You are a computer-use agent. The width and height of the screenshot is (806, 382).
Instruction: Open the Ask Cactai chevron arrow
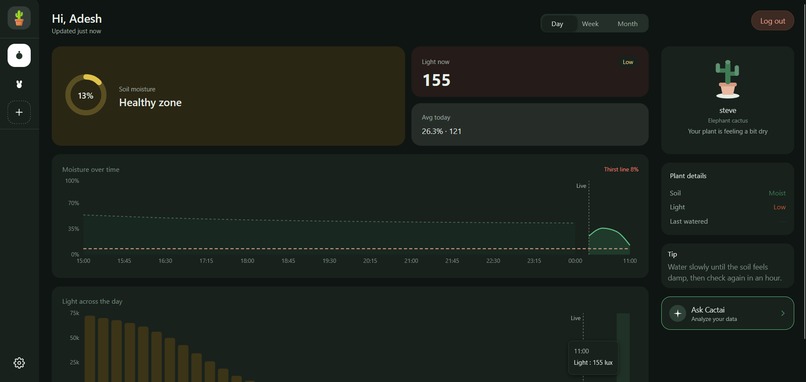[x=783, y=313]
